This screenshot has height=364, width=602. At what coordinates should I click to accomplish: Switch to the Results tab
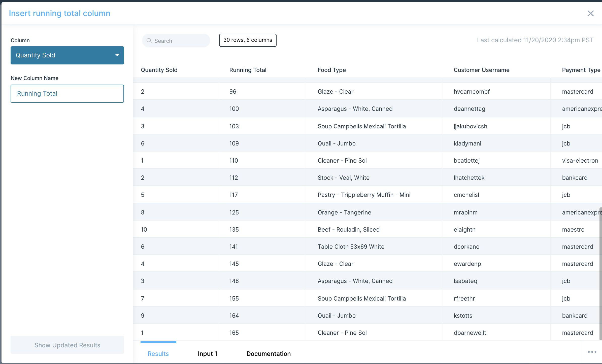pyautogui.click(x=158, y=354)
